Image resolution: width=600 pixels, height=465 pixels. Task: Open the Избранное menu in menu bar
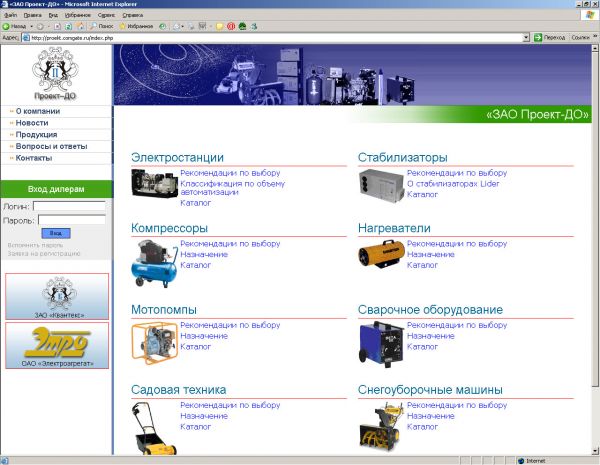(x=78, y=15)
